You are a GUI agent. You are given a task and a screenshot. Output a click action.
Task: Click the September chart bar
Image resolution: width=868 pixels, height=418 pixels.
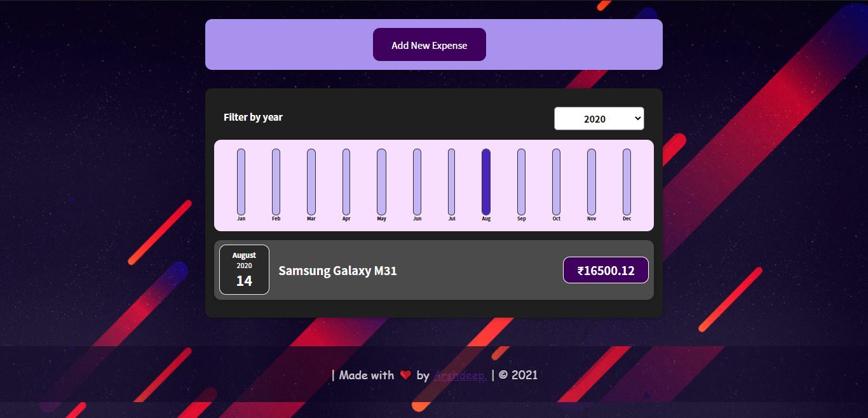tap(522, 182)
